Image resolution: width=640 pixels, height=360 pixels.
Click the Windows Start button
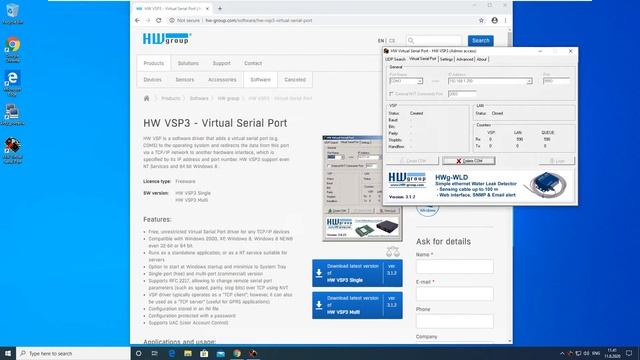pos(8,353)
